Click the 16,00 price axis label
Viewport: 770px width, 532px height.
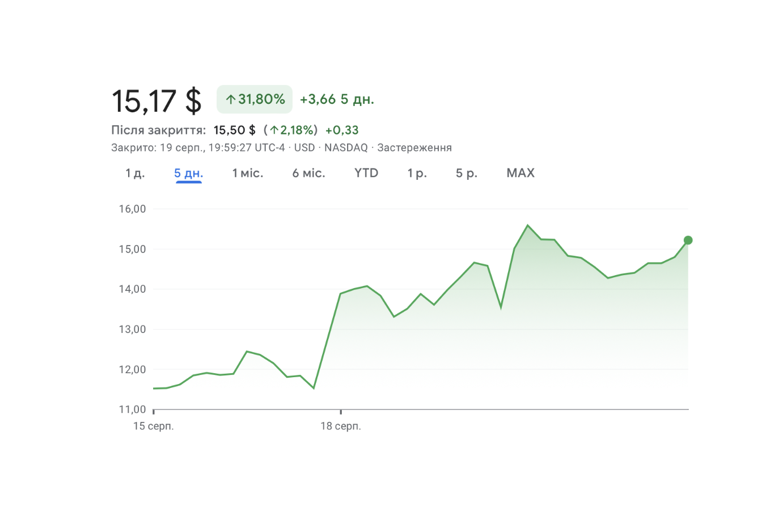[x=132, y=209]
